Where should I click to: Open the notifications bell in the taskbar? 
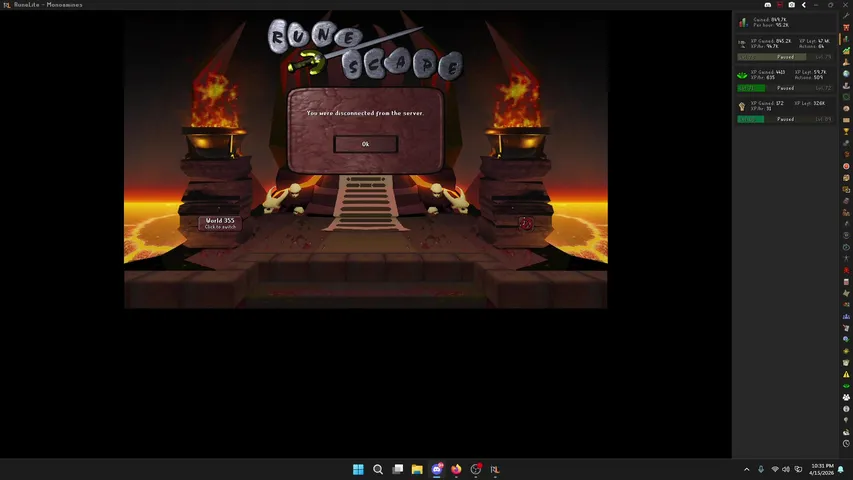click(841, 469)
